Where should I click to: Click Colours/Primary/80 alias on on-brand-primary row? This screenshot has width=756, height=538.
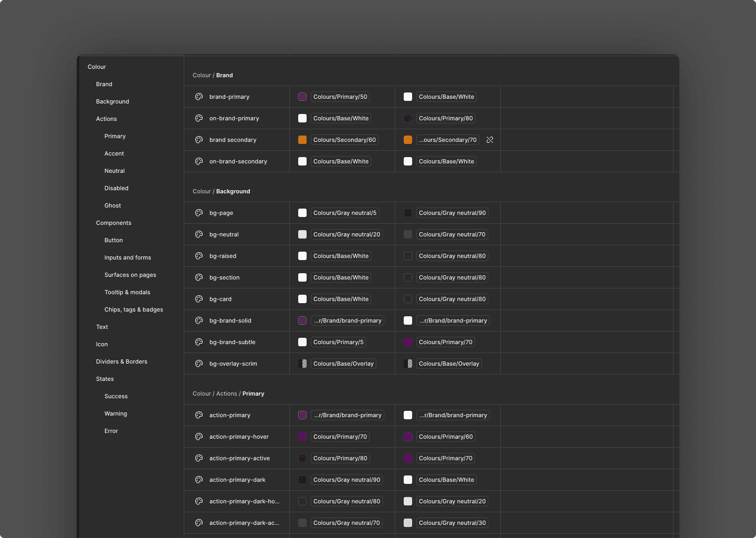point(446,118)
